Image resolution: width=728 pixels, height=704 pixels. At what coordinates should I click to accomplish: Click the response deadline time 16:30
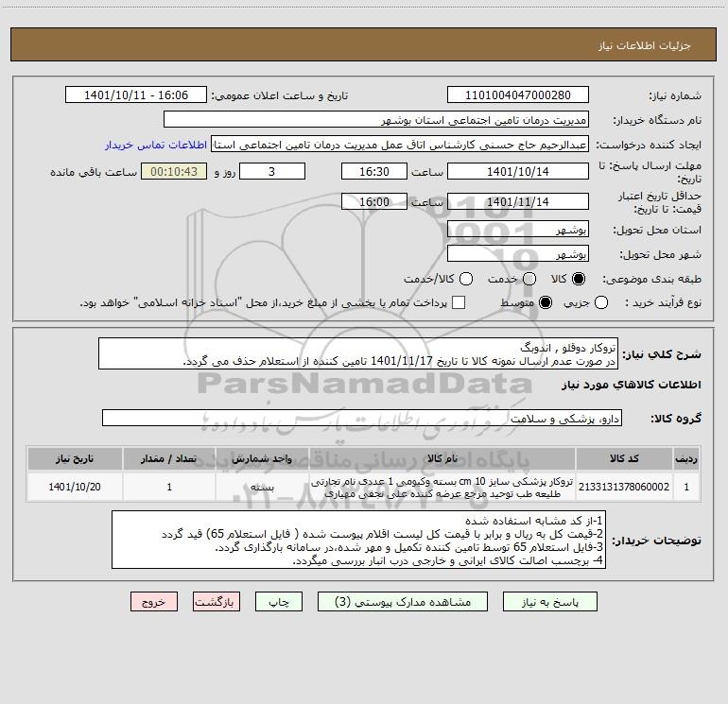(x=374, y=171)
